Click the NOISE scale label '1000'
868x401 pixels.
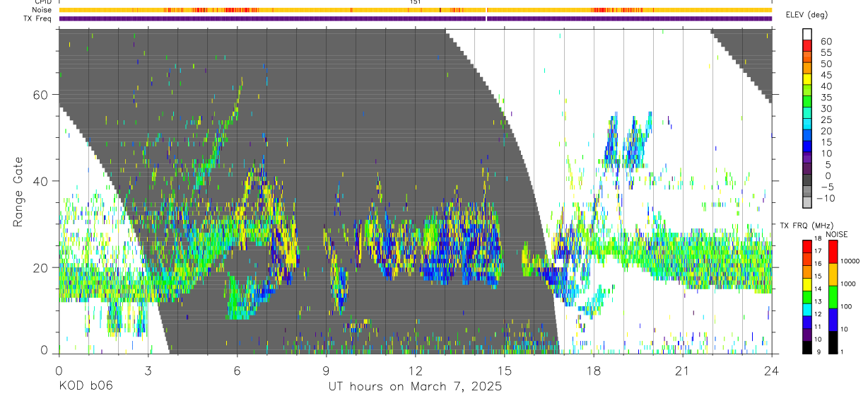(847, 284)
